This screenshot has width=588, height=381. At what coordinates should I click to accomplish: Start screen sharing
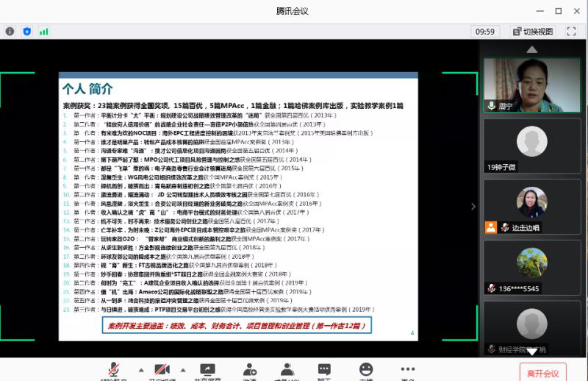point(208,369)
